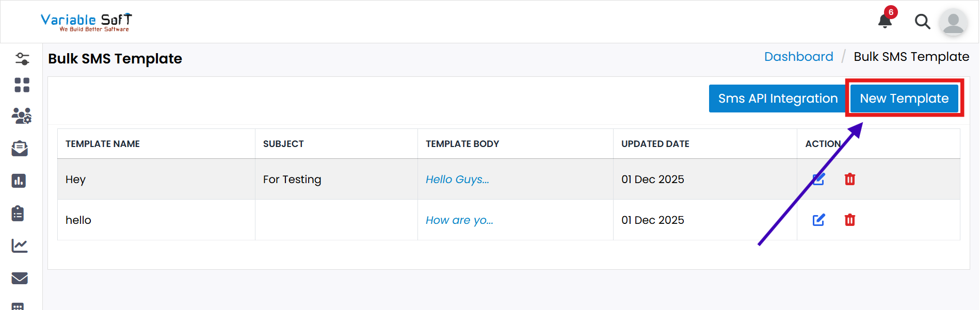
Task: View the "How are yo..." template body
Action: point(459,220)
